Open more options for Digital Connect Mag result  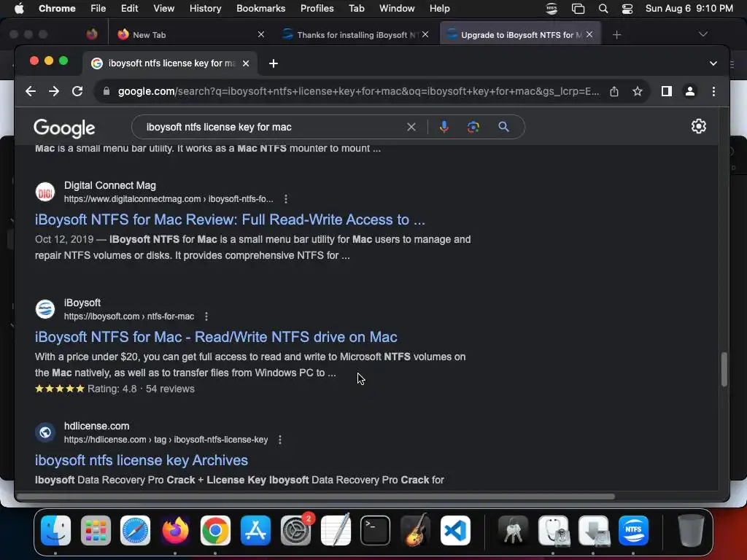tap(286, 199)
